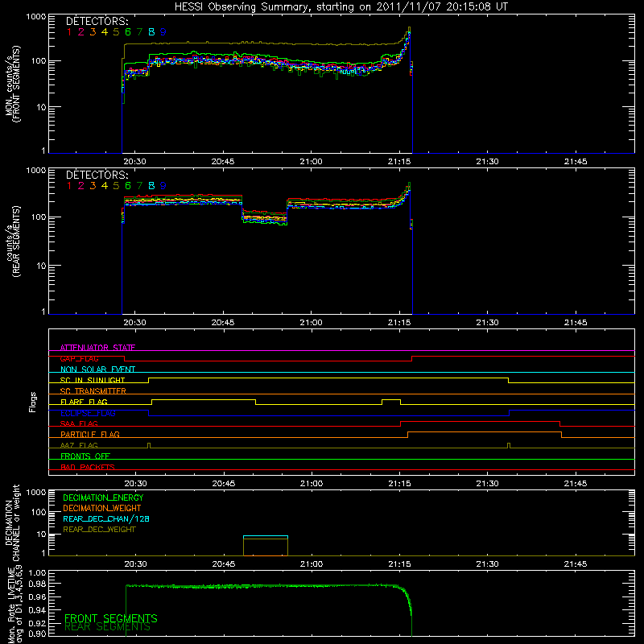Click the SC_TRANSMITTER flag label
The width and height of the screenshot is (644, 644).
pos(93,391)
